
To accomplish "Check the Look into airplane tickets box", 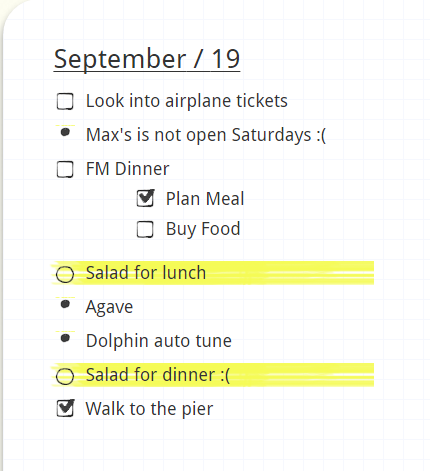I will click(65, 101).
